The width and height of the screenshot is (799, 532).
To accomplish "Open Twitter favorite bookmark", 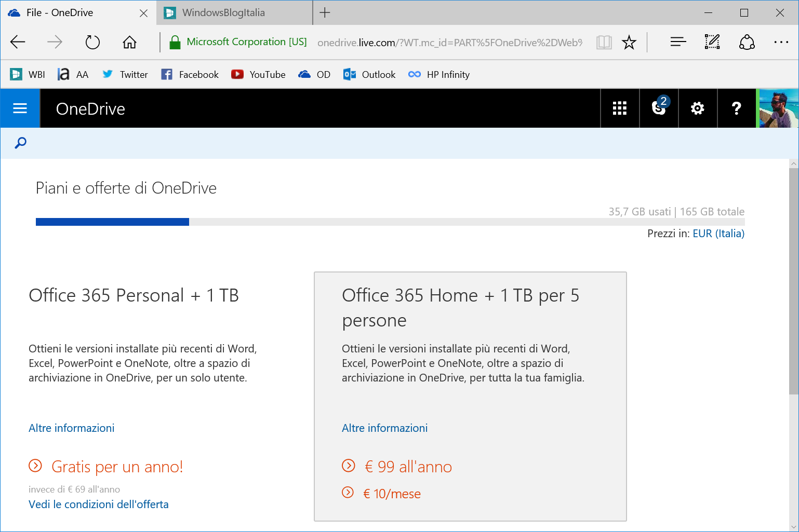I will [x=125, y=75].
